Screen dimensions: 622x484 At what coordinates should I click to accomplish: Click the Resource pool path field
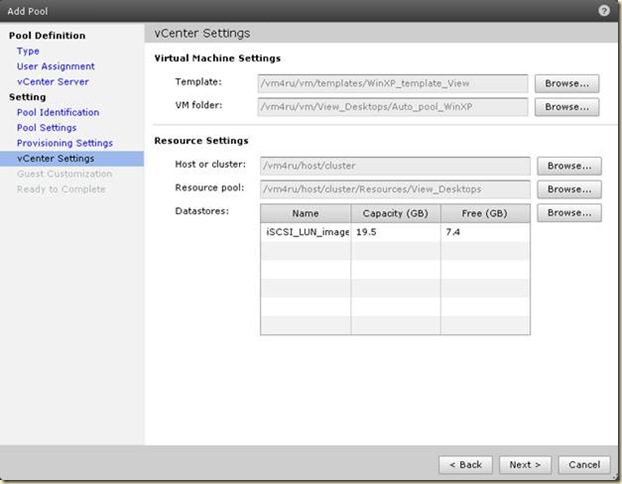pyautogui.click(x=394, y=188)
